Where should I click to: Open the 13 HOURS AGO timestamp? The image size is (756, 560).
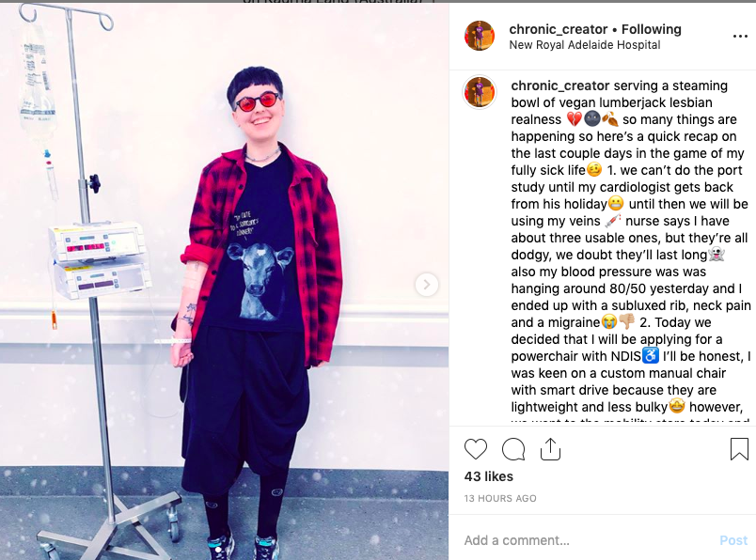tap(500, 498)
